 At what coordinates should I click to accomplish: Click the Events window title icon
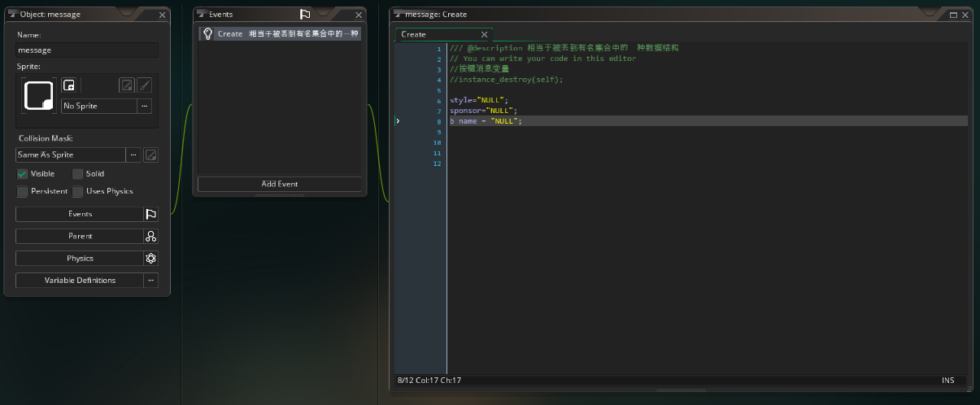203,14
